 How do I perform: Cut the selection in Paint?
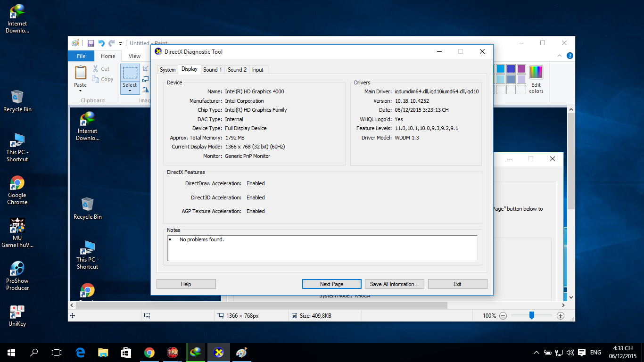coord(101,69)
